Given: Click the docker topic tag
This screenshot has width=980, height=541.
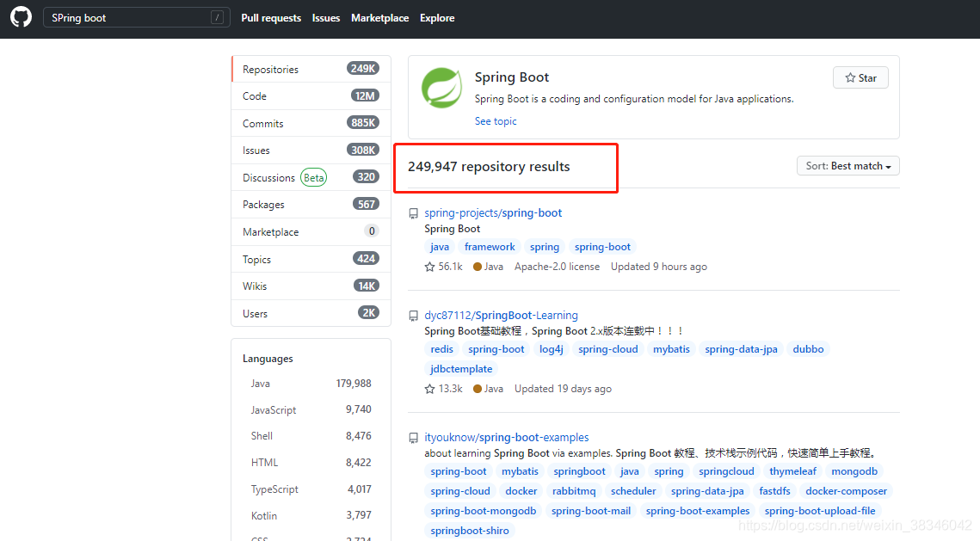Looking at the screenshot, I should pos(521,492).
